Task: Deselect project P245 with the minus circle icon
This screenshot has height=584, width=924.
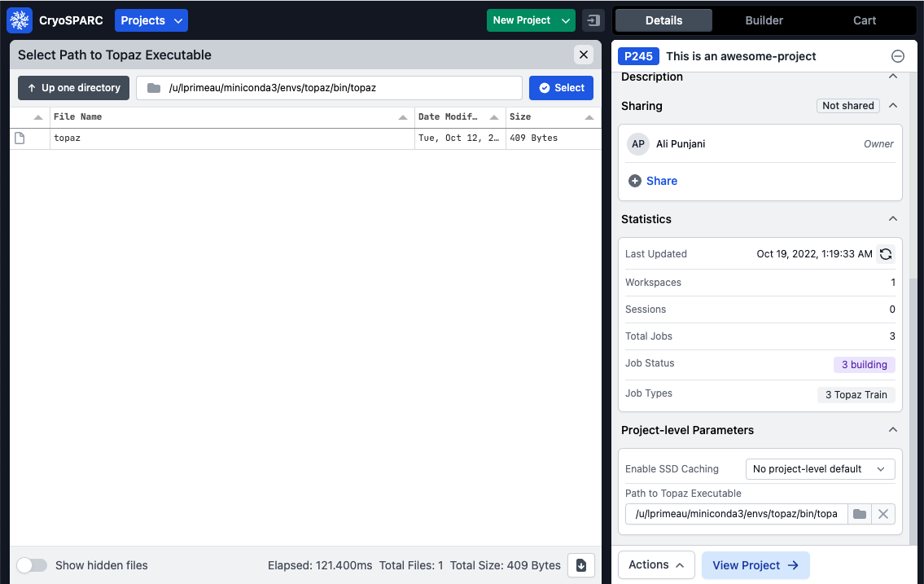Action: 897,56
